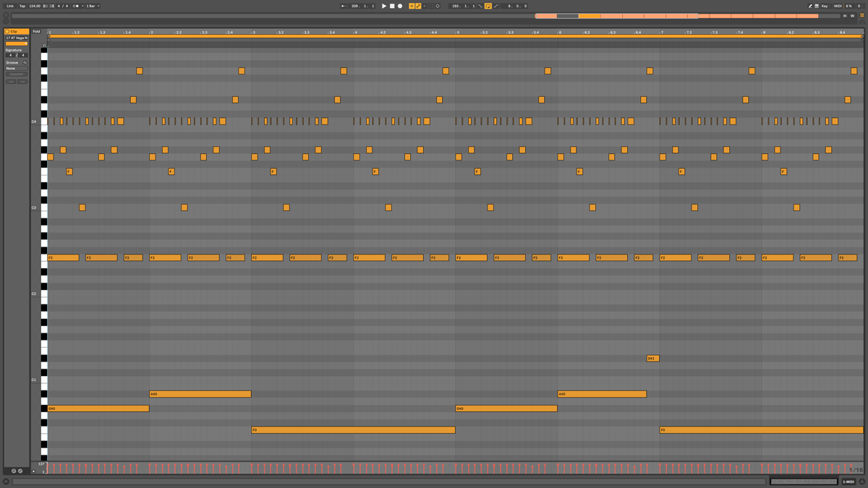This screenshot has width=868, height=488.
Task: Toggle the metronome button
Action: pos(75,6)
